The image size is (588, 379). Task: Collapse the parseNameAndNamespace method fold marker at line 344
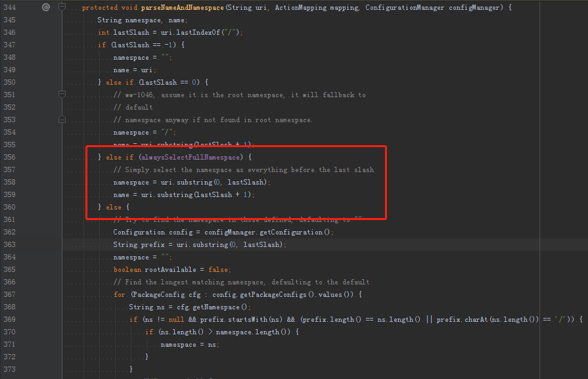coord(62,7)
